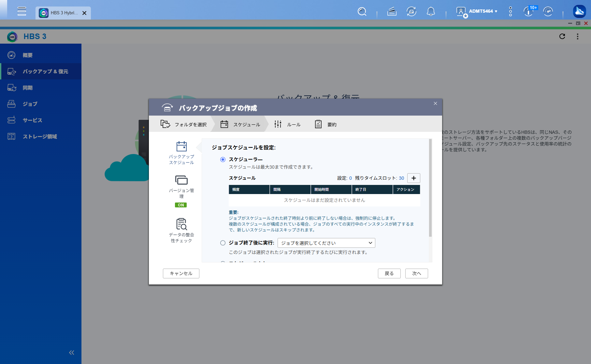
Task: Open サービス services in sidebar
Action: point(41,120)
